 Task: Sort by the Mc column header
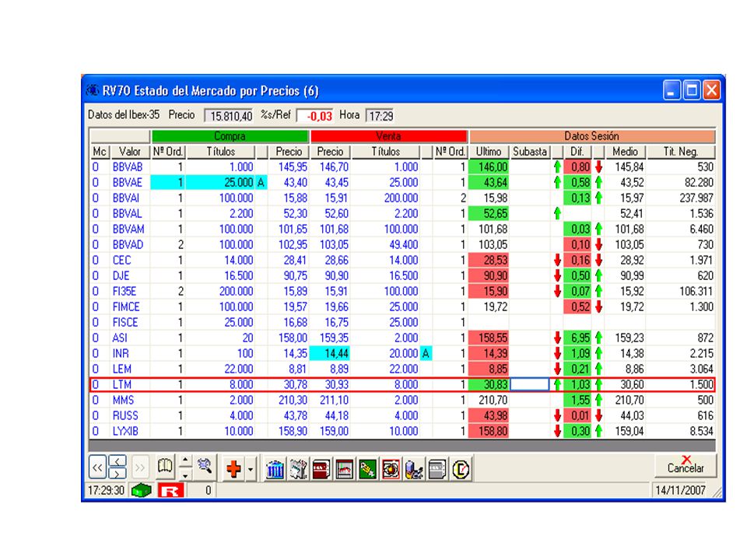click(100, 152)
